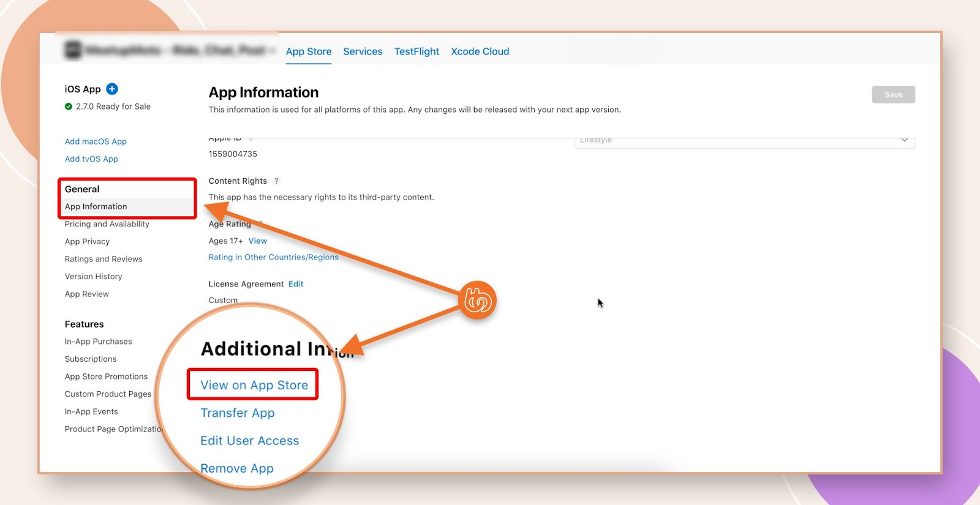Open App Review section
The image size is (980, 505).
tap(87, 294)
